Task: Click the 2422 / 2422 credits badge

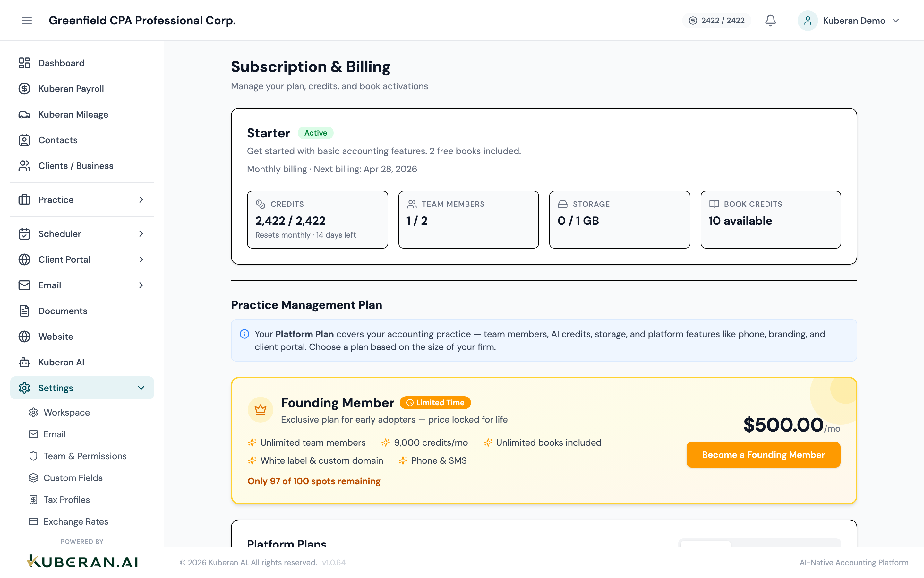Action: tap(716, 21)
